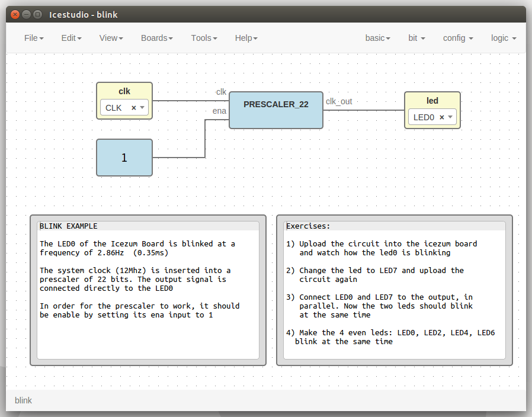
Task: Open the Tools menu
Action: pyautogui.click(x=204, y=38)
